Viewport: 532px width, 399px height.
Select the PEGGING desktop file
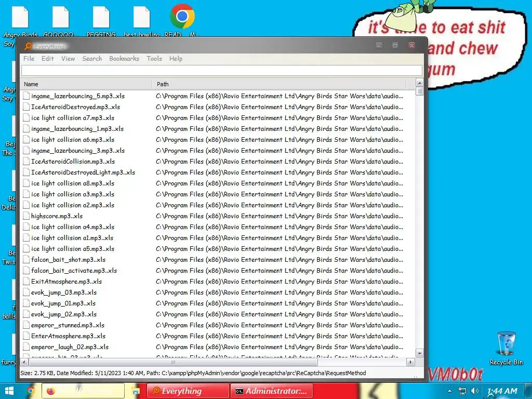[101, 20]
